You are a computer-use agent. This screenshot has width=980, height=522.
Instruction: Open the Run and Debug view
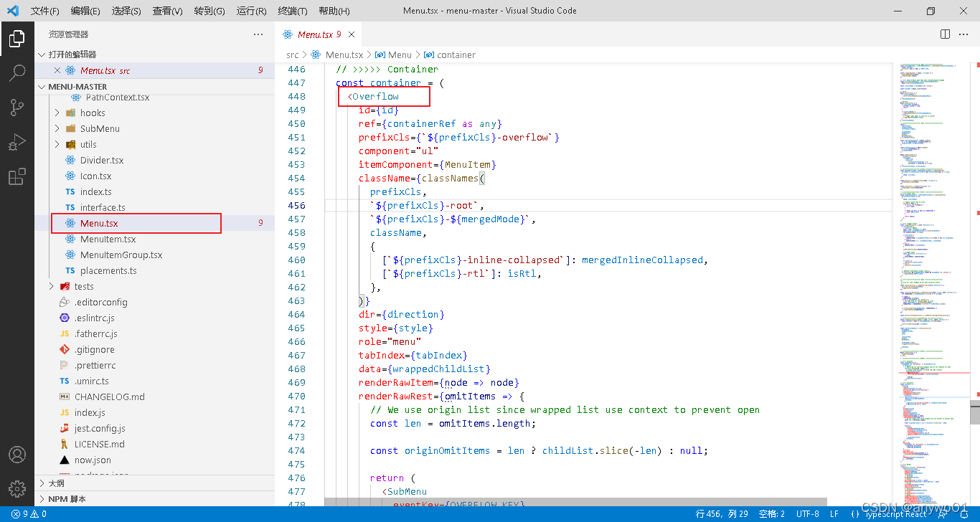coord(17,142)
